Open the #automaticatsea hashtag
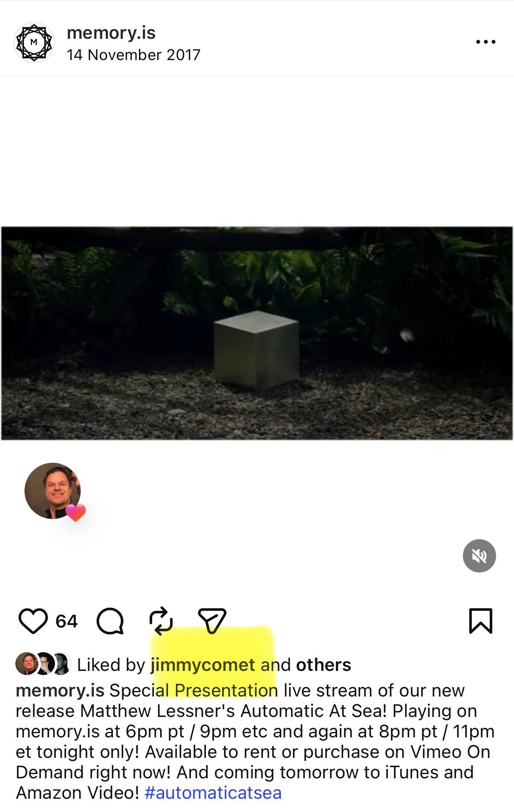The image size is (514, 812). click(x=213, y=793)
